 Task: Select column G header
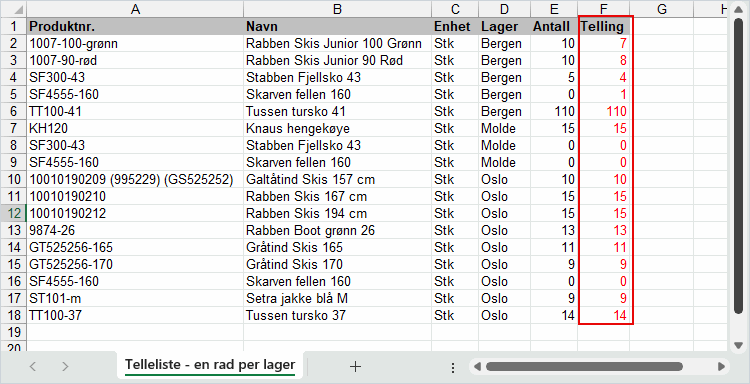click(662, 9)
